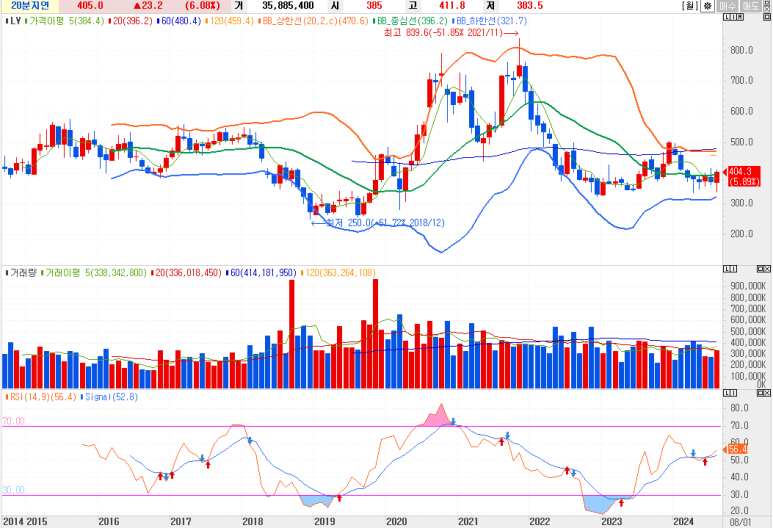This screenshot has height=528, width=773.
Task: Close the RSI indicator panel
Action: click(767, 392)
